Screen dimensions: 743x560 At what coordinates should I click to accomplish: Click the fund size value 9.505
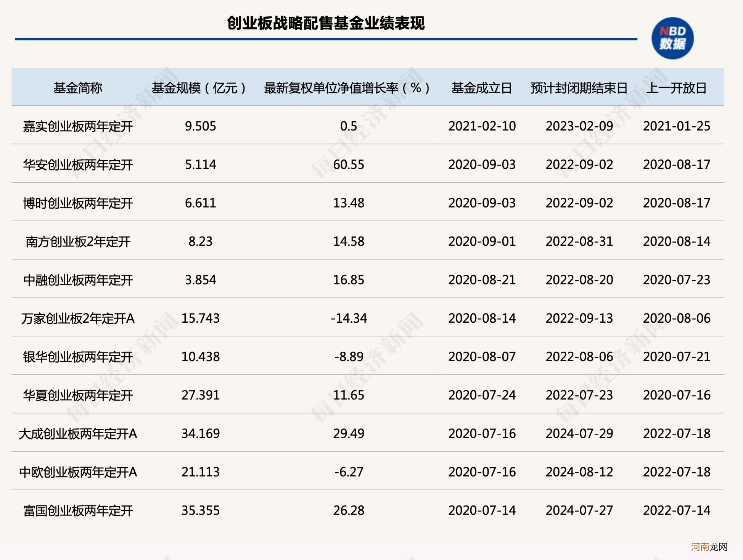pyautogui.click(x=200, y=126)
